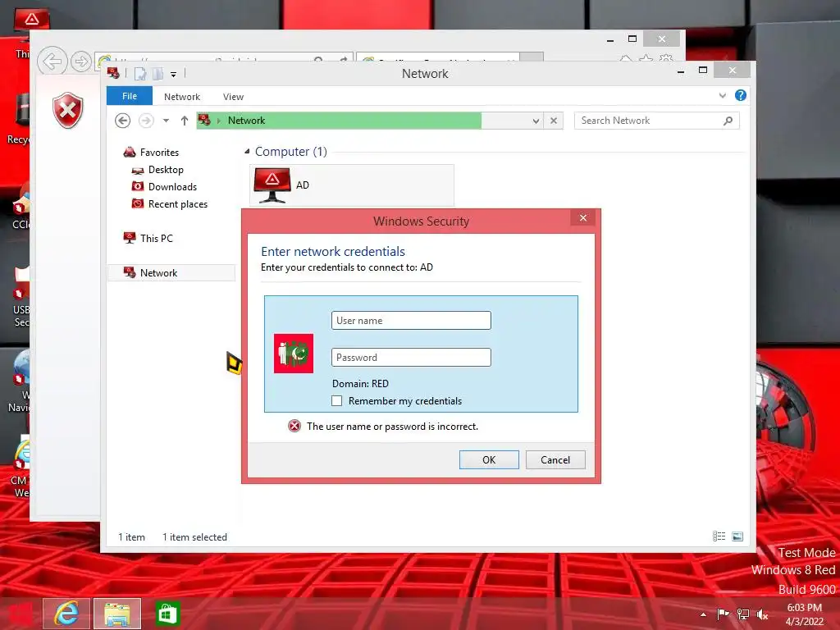Open Internet Explorer from taskbar

(66, 614)
